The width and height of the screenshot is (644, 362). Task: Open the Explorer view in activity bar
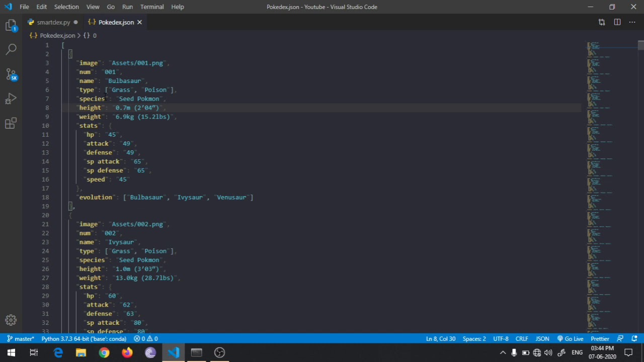[x=11, y=25]
